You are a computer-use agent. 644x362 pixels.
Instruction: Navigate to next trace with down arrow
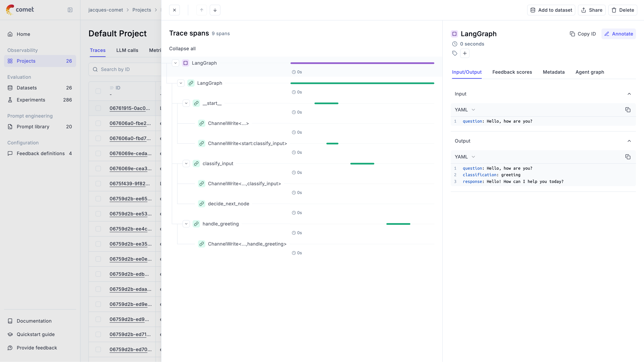click(x=215, y=10)
